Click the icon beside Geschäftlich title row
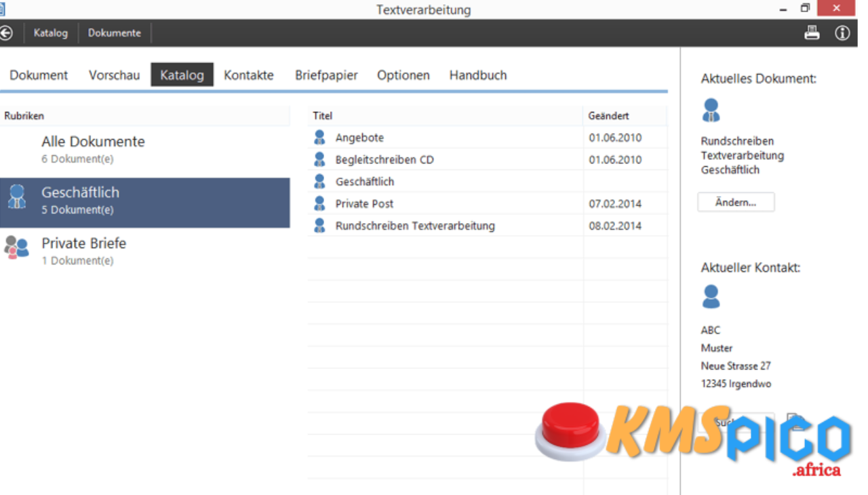 319,181
